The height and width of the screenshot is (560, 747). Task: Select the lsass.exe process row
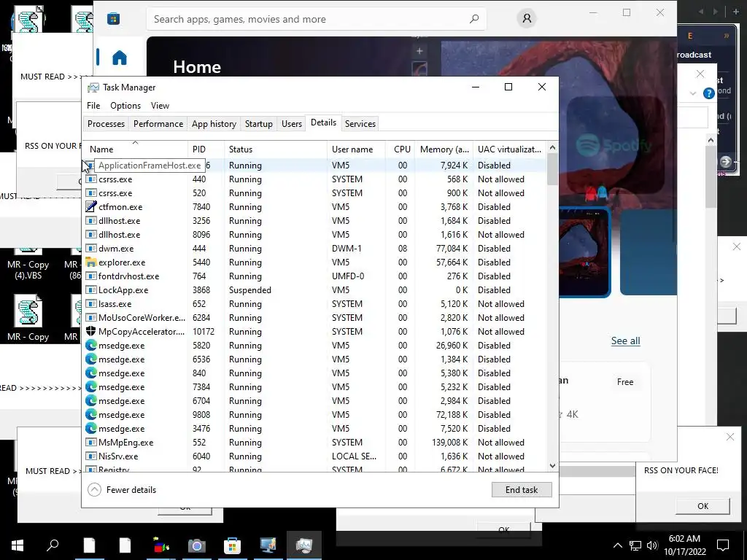click(314, 304)
